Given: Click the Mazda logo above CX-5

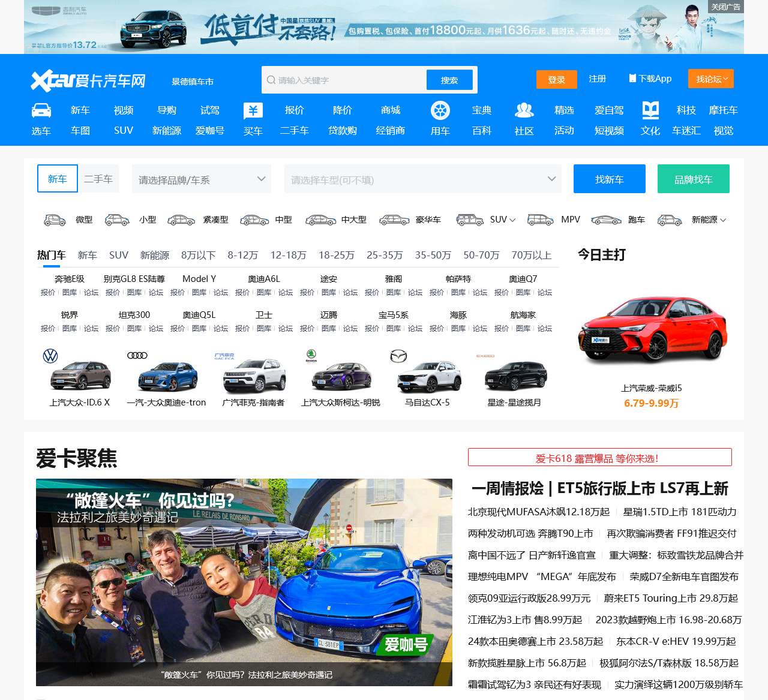Looking at the screenshot, I should 398,356.
